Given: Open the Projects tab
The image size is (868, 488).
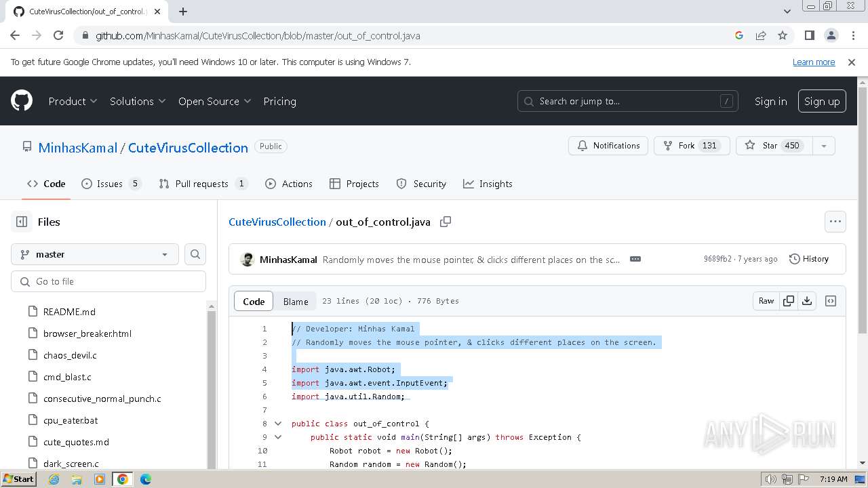Looking at the screenshot, I should coord(354,184).
